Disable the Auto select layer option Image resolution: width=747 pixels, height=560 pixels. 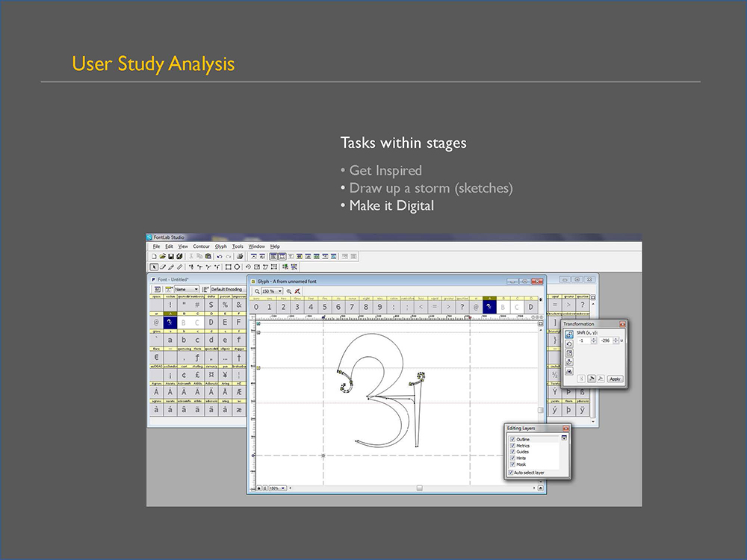[x=512, y=473]
